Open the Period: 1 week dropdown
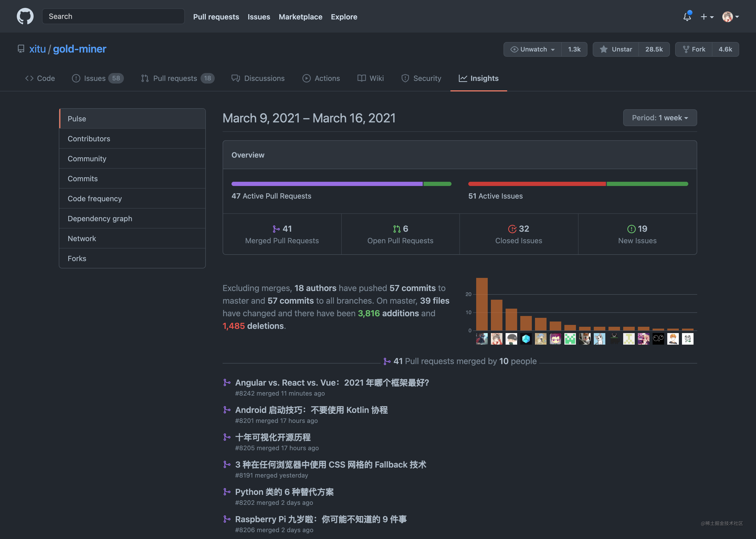756x539 pixels. point(660,118)
